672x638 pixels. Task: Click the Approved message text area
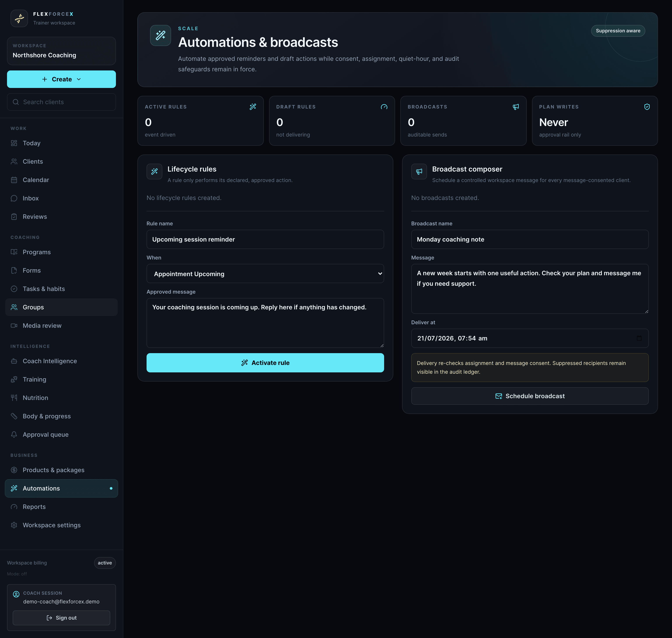coord(265,323)
